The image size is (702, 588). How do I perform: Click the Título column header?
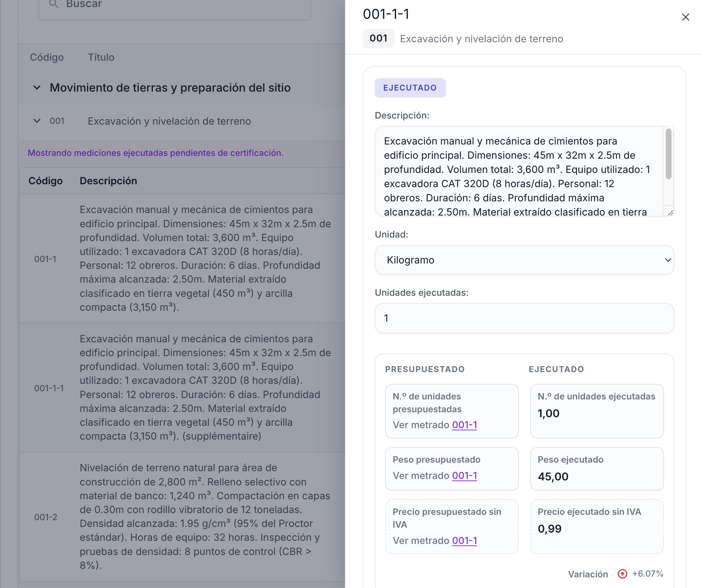tap(101, 57)
